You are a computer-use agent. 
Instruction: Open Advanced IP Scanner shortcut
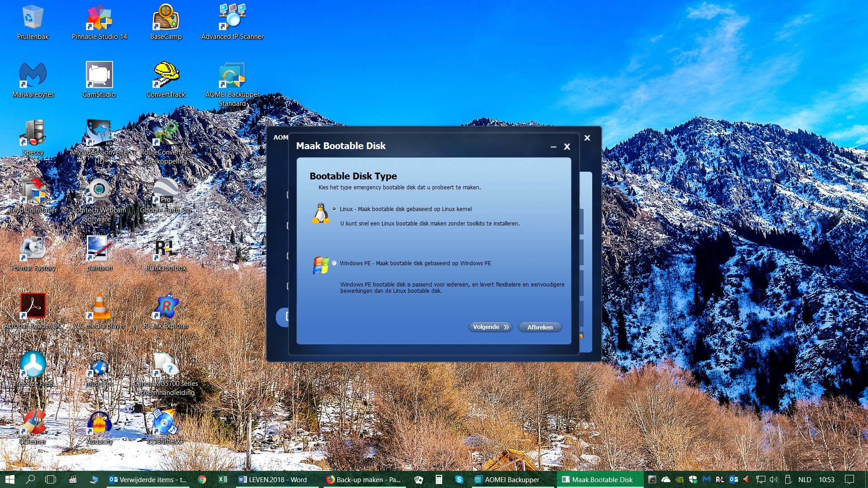tap(232, 22)
